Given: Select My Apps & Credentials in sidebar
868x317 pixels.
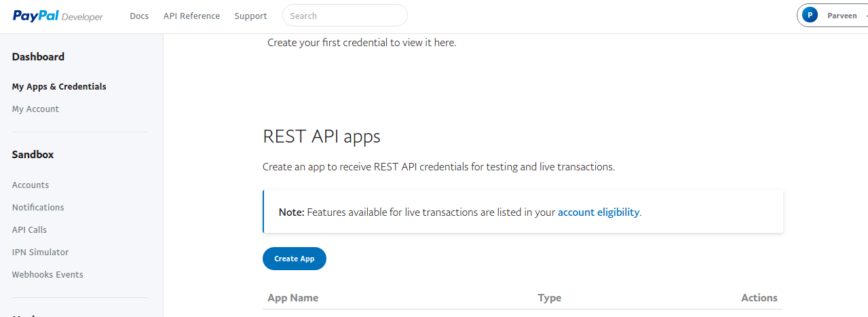Looking at the screenshot, I should (x=59, y=87).
